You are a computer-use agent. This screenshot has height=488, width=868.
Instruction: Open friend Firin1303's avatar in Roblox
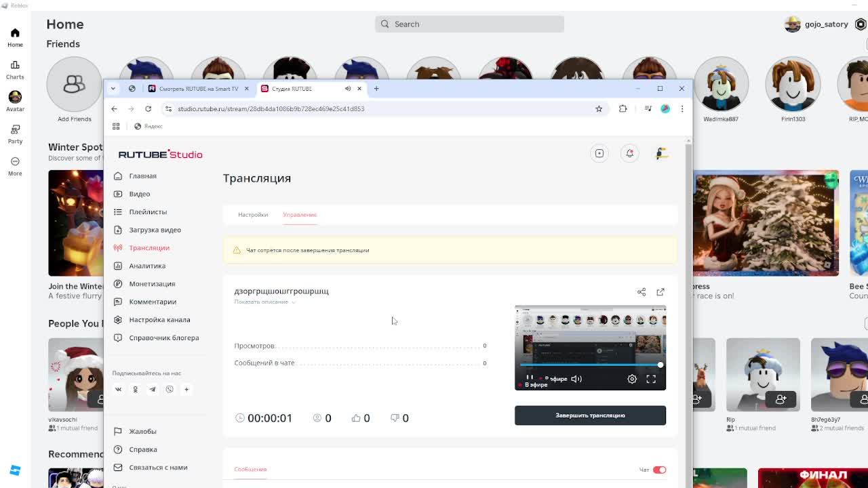pyautogui.click(x=793, y=84)
